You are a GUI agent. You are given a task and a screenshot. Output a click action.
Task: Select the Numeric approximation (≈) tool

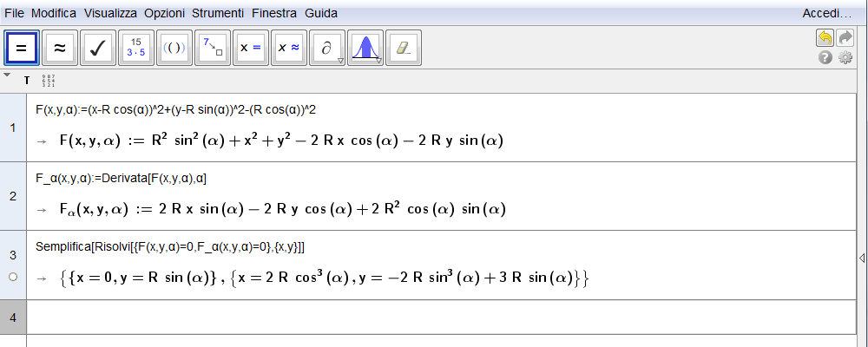[61, 48]
